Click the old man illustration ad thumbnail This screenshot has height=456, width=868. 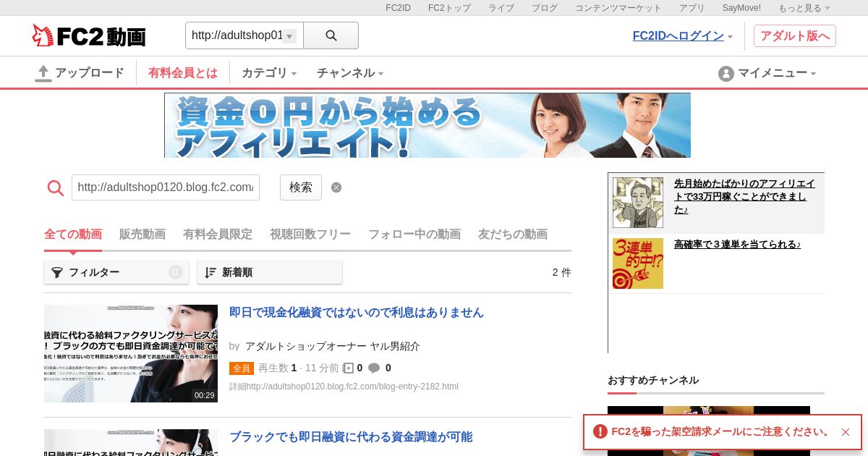click(638, 203)
